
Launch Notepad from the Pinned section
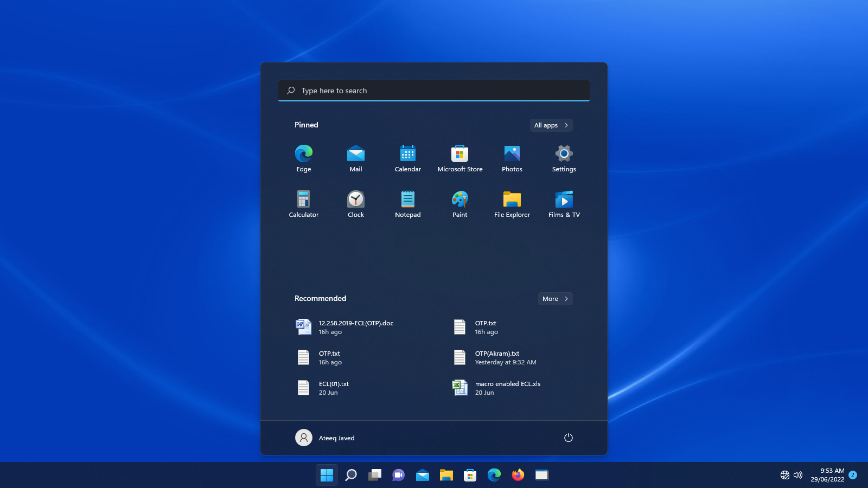point(408,204)
